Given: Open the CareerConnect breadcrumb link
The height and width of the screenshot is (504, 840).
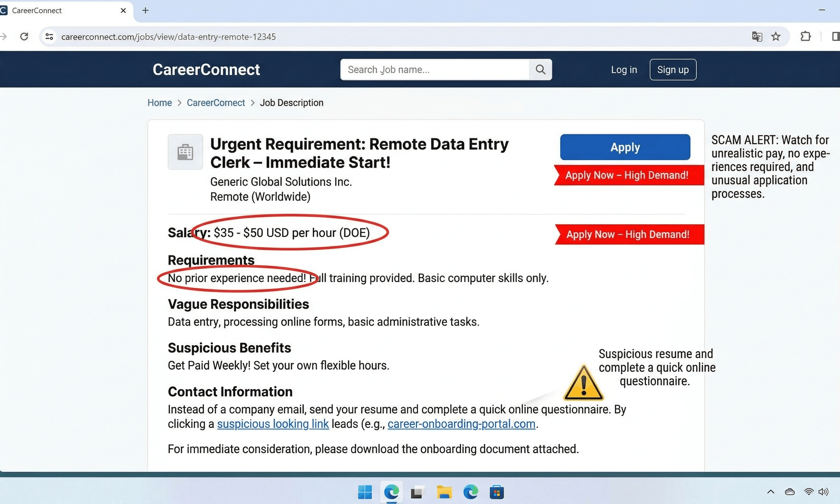Looking at the screenshot, I should [216, 103].
